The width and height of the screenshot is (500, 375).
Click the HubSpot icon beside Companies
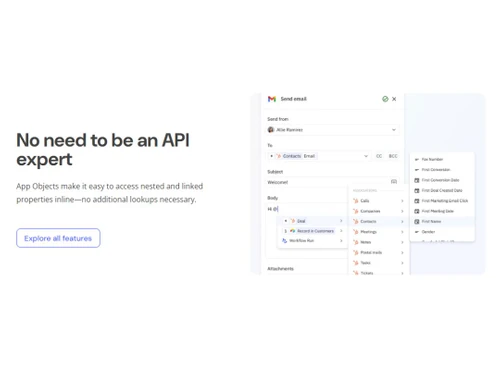click(356, 211)
